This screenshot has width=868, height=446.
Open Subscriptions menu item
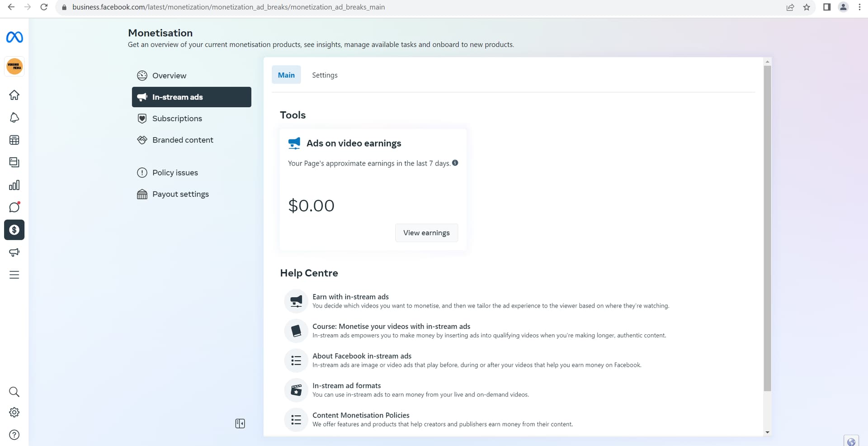(192, 119)
